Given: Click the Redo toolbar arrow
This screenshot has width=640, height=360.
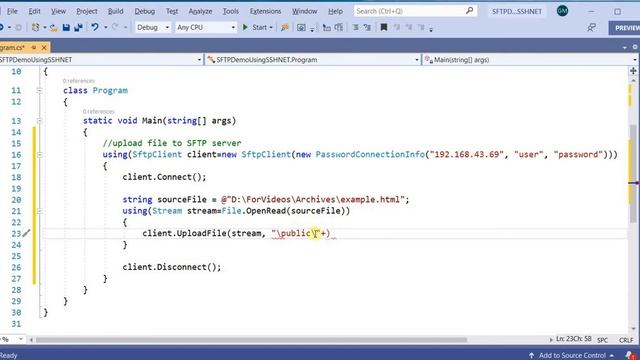Looking at the screenshot, I should point(115,27).
